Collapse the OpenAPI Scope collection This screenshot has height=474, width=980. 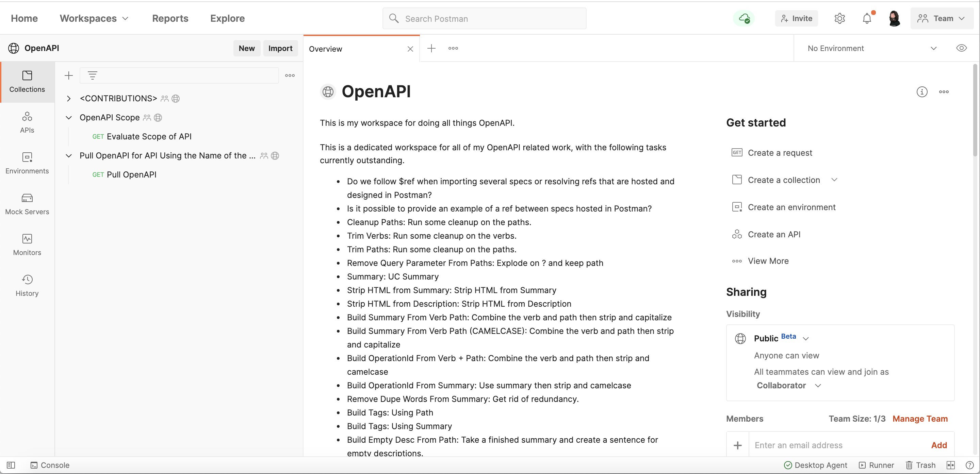click(x=68, y=117)
